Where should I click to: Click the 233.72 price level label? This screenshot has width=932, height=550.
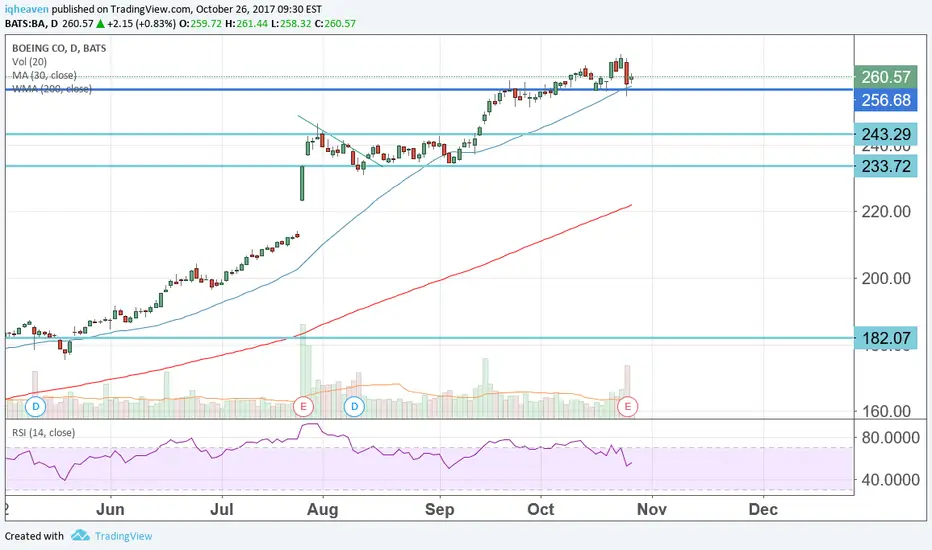pyautogui.click(x=886, y=166)
